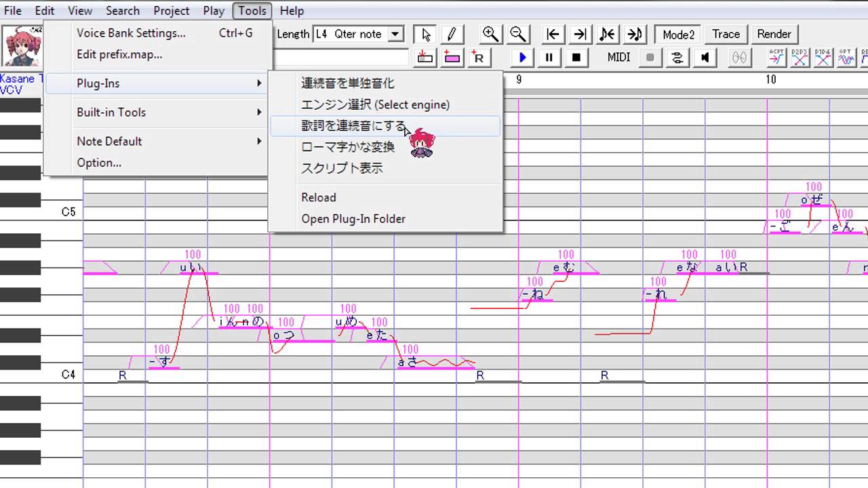Choose Edit prefix.map entry
The width and height of the screenshot is (868, 488).
pyautogui.click(x=157, y=54)
